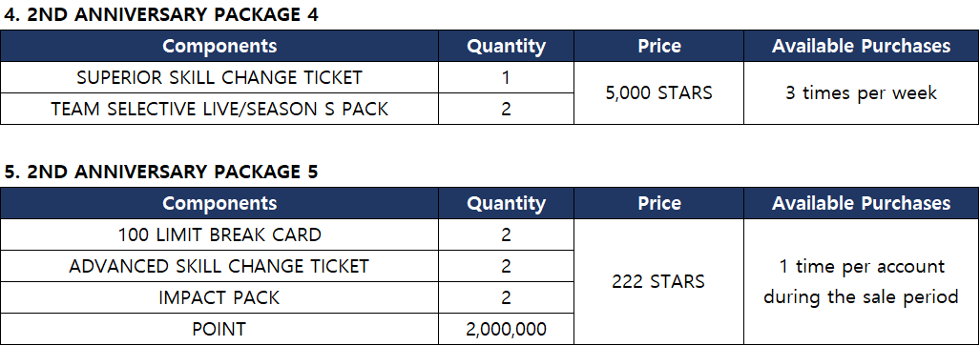This screenshot has width=980, height=346.
Task: Click the 1 time per account cell
Action: pyautogui.click(x=862, y=282)
